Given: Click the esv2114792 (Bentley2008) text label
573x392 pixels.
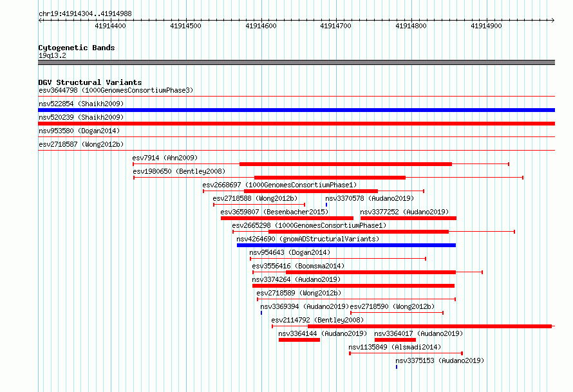Looking at the screenshot, I should (x=317, y=320).
